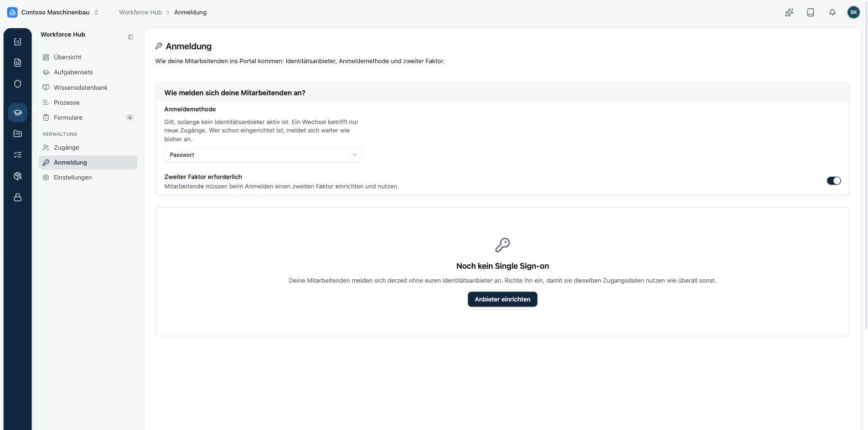The height and width of the screenshot is (430, 868).
Task: Open Einstellungen in the sidebar
Action: [88, 177]
